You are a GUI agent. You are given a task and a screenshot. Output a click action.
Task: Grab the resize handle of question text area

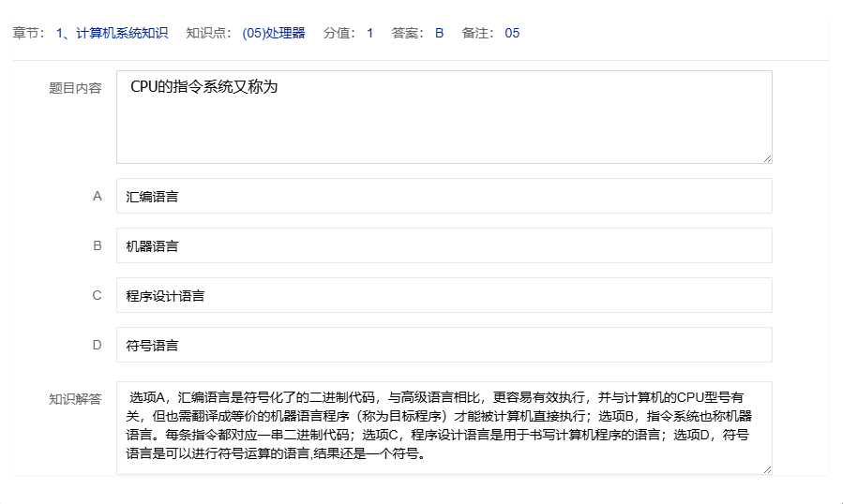(767, 158)
